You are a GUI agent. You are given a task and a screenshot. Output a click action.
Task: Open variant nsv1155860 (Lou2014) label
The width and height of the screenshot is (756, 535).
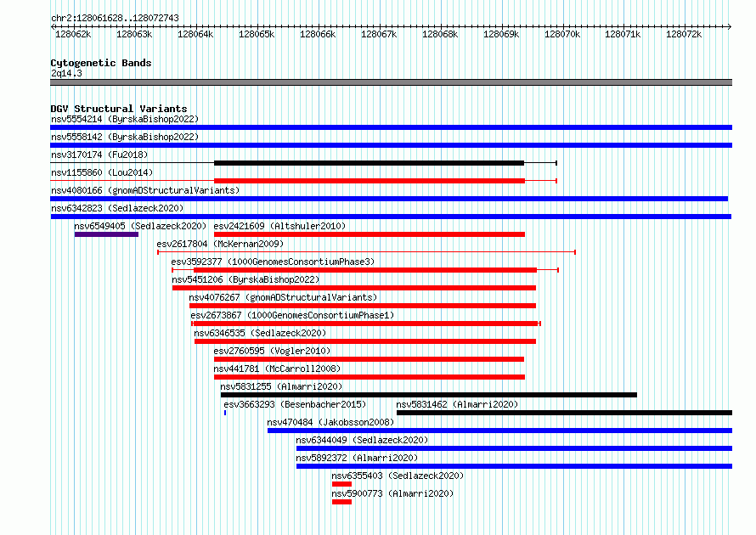(x=102, y=172)
